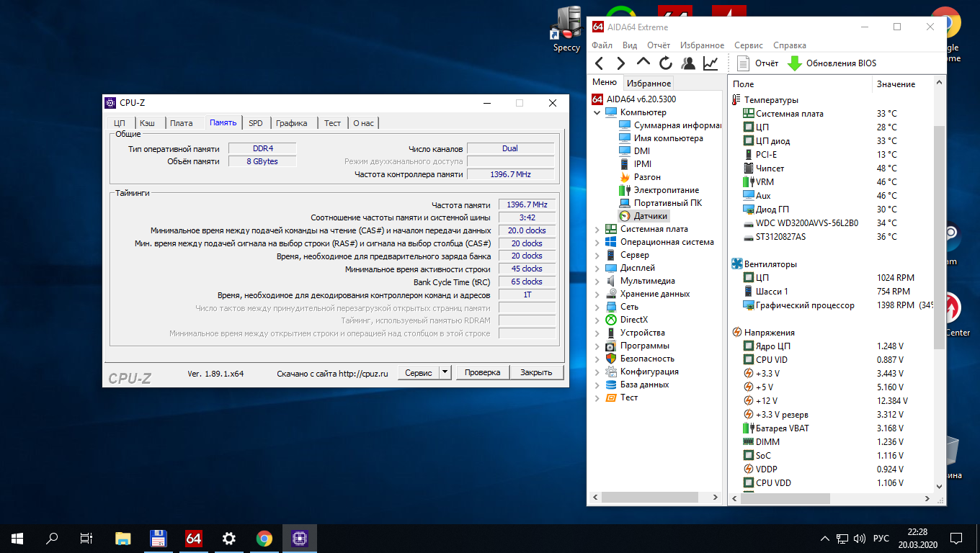Click the Отчёт report toolbar button
Screen dimensions: 980x553
757,63
